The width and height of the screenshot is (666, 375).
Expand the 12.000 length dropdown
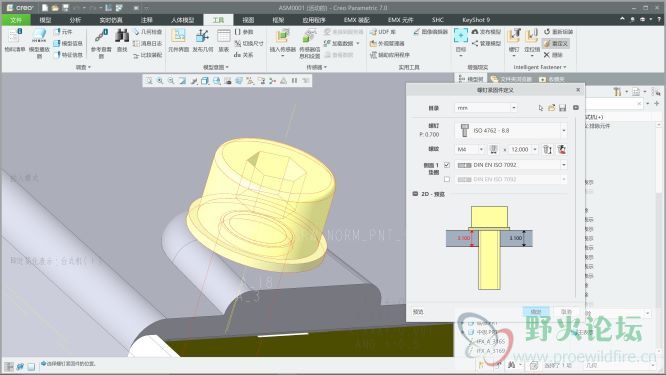coord(535,149)
